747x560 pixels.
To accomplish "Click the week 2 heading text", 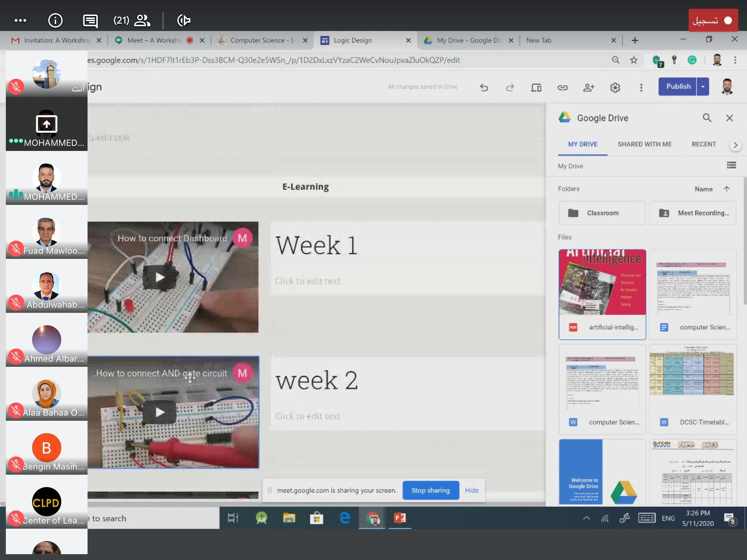I will coord(316,380).
